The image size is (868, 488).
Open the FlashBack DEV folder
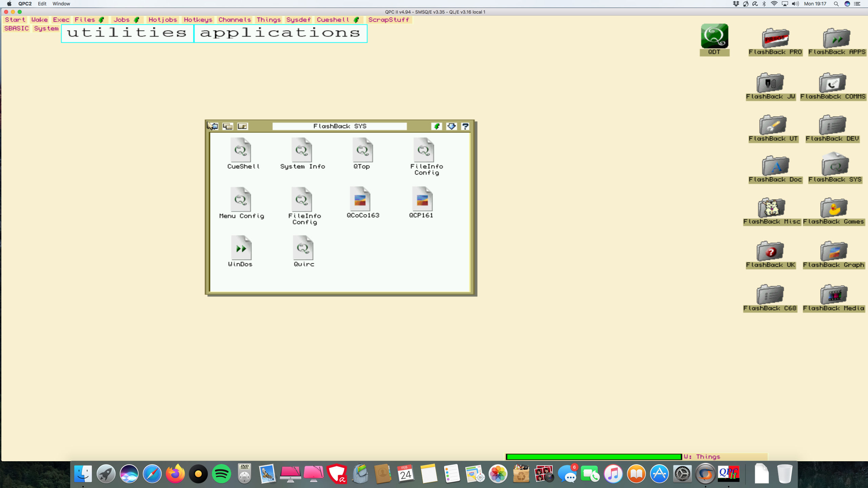point(832,125)
